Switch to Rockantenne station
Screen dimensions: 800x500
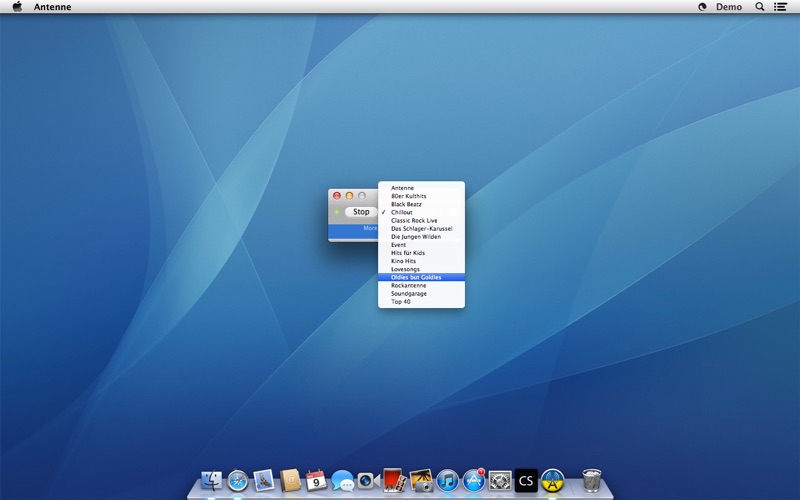[x=421, y=286]
